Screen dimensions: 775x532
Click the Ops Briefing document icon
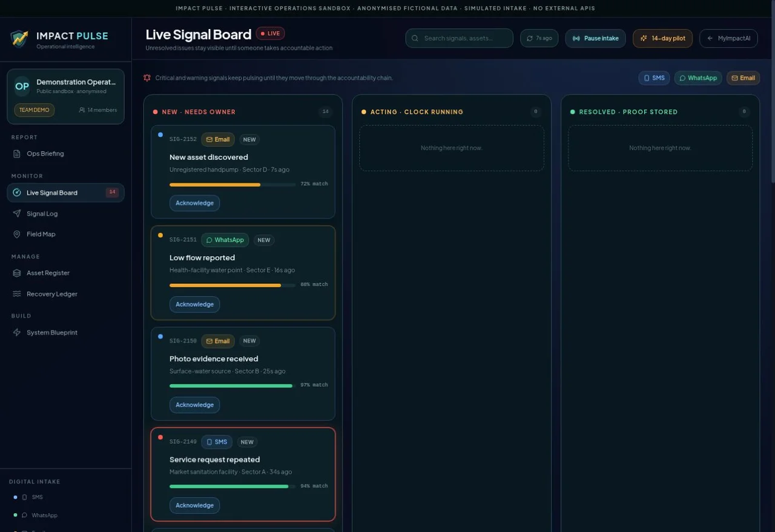tap(17, 154)
